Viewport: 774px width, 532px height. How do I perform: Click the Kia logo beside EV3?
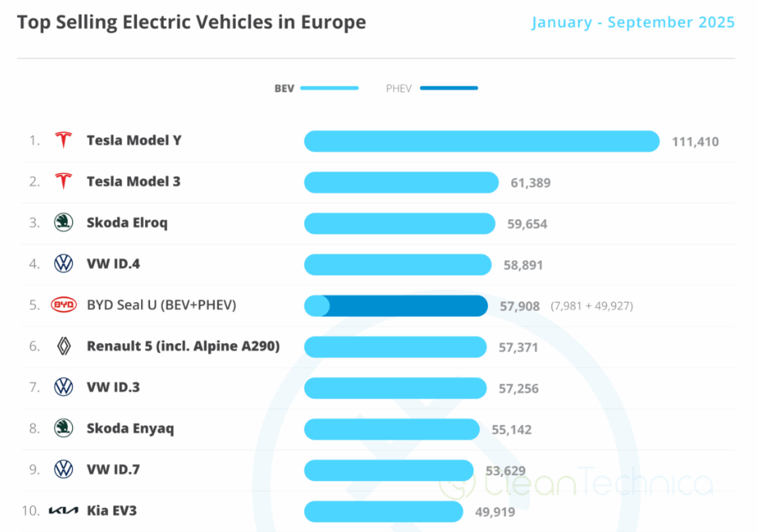(63, 511)
